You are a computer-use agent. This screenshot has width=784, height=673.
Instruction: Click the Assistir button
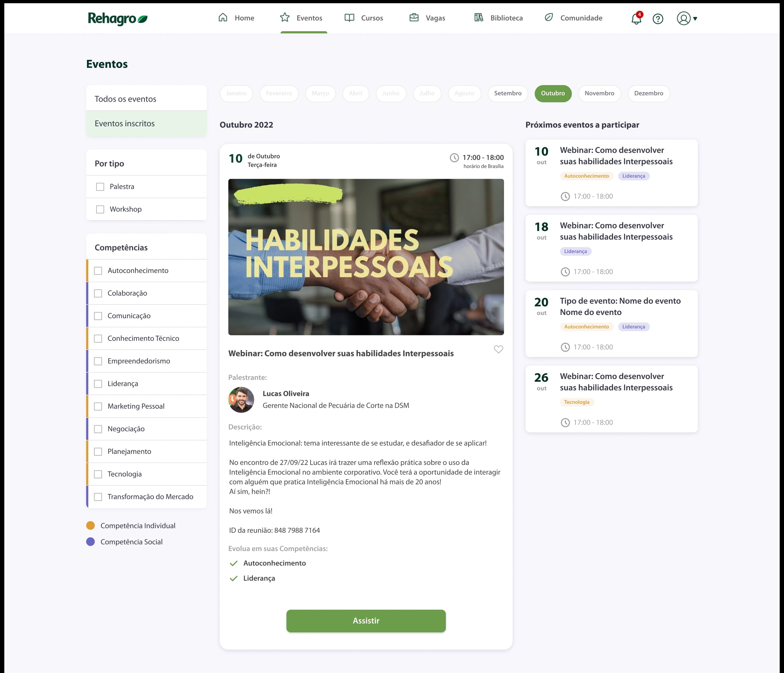tap(366, 621)
